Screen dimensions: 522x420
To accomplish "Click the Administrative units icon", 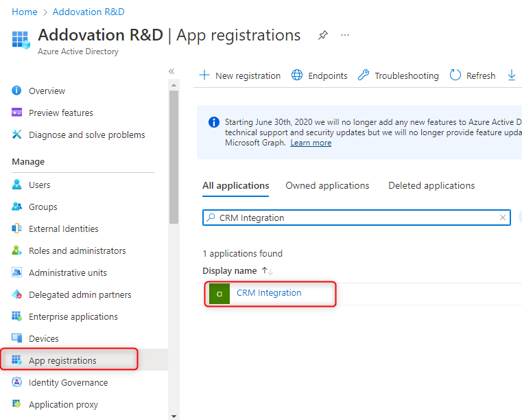I will [x=16, y=272].
